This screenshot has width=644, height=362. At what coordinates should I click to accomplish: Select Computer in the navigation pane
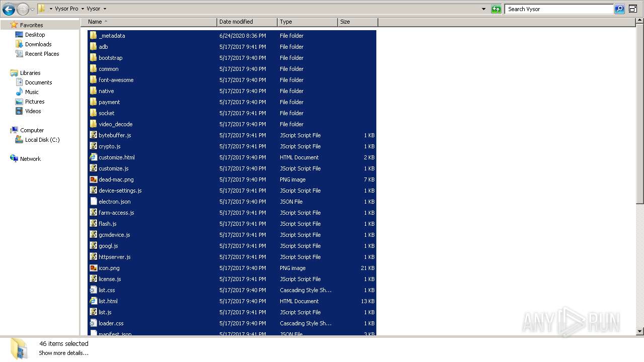click(32, 130)
